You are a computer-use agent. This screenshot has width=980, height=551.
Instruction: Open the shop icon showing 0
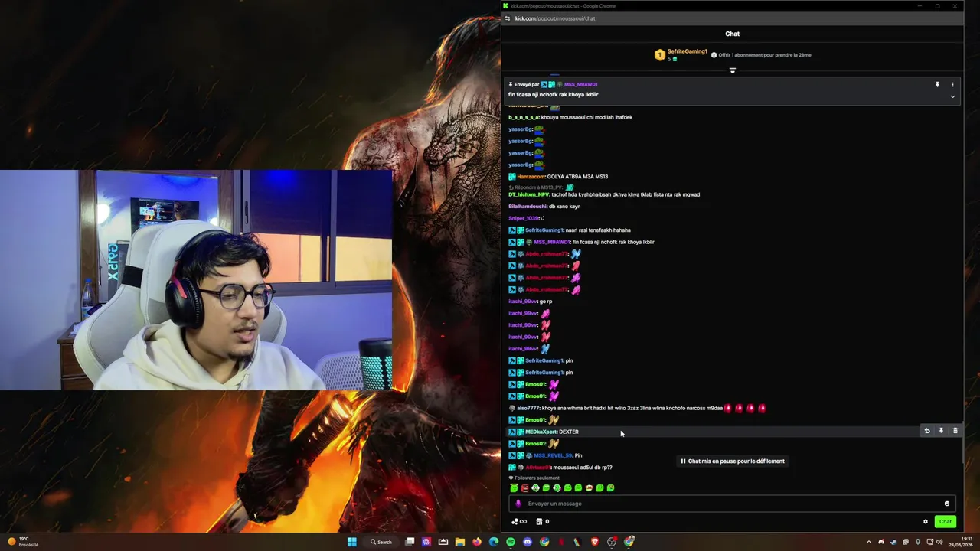(542, 522)
